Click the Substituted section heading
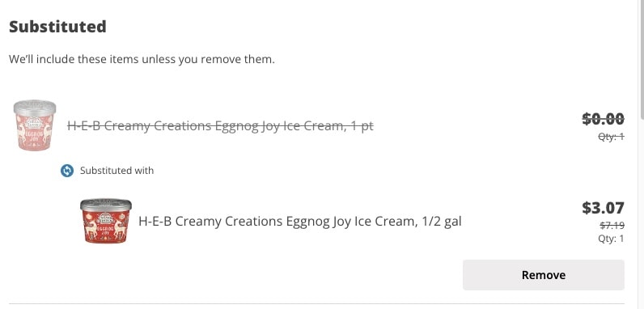This screenshot has width=644, height=309. click(57, 27)
